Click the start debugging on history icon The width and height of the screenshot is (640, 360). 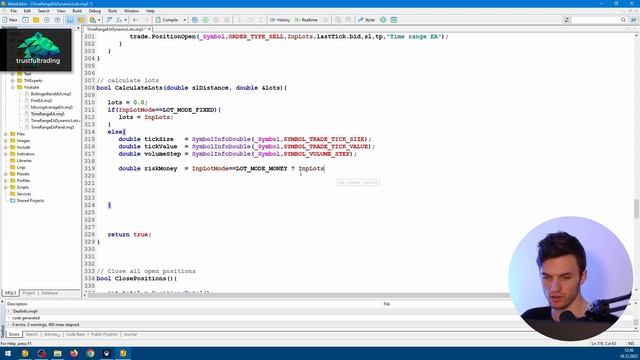(195, 20)
